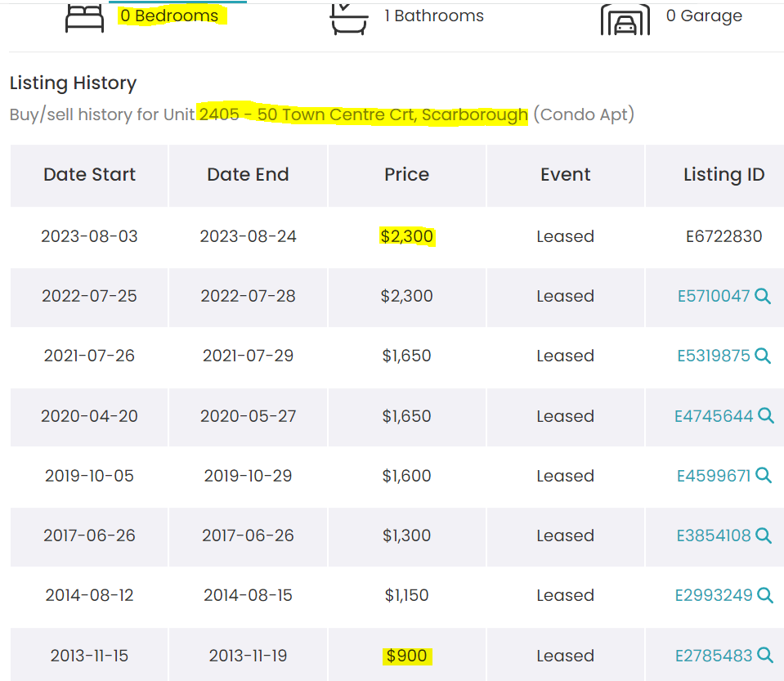Open listing E4745644 link
784x681 pixels.
(714, 416)
